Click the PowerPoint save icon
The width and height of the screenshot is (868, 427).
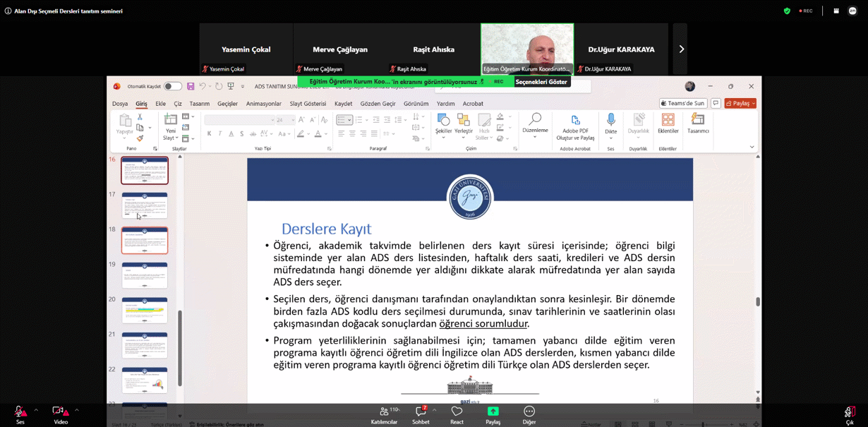[x=191, y=86]
